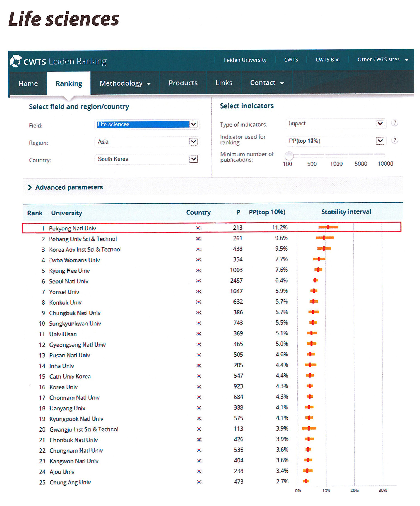
Task: Sort by the University column header
Action: [x=67, y=213]
